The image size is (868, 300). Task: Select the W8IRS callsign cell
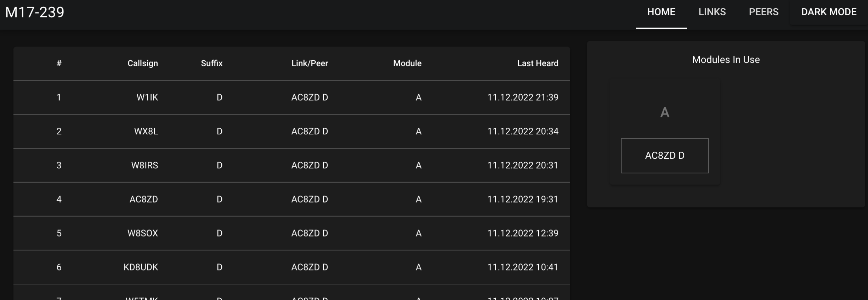[x=144, y=166]
